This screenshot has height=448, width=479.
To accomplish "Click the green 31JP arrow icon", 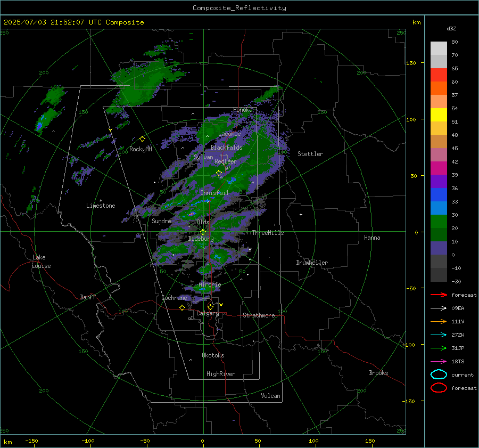I will [x=439, y=348].
